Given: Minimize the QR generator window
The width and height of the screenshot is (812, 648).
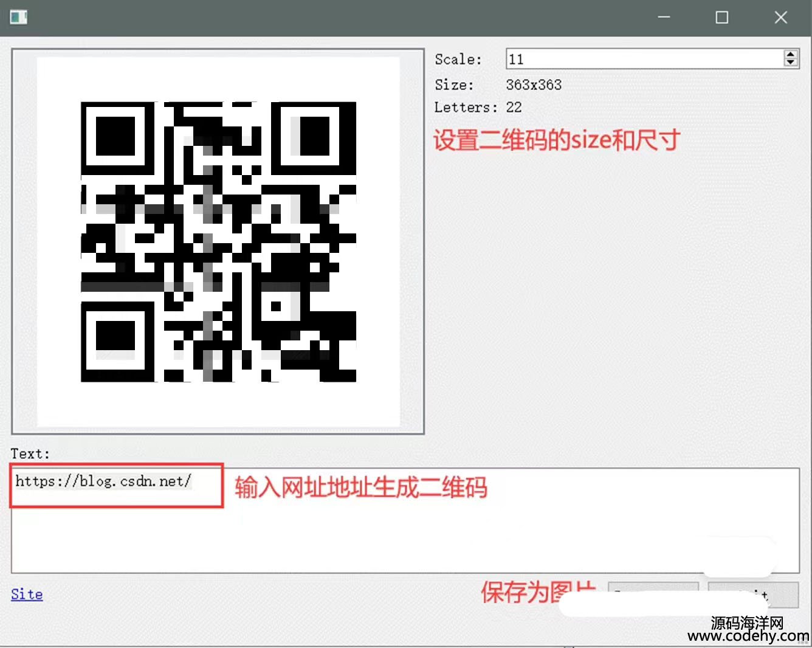Looking at the screenshot, I should click(x=664, y=18).
